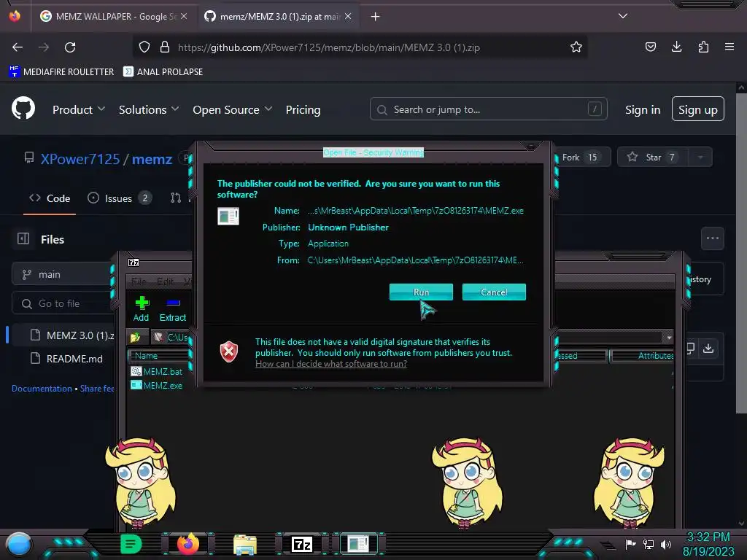Click the 7-Zip Add button
Viewport: 747px width, 560px height.
[x=142, y=309]
